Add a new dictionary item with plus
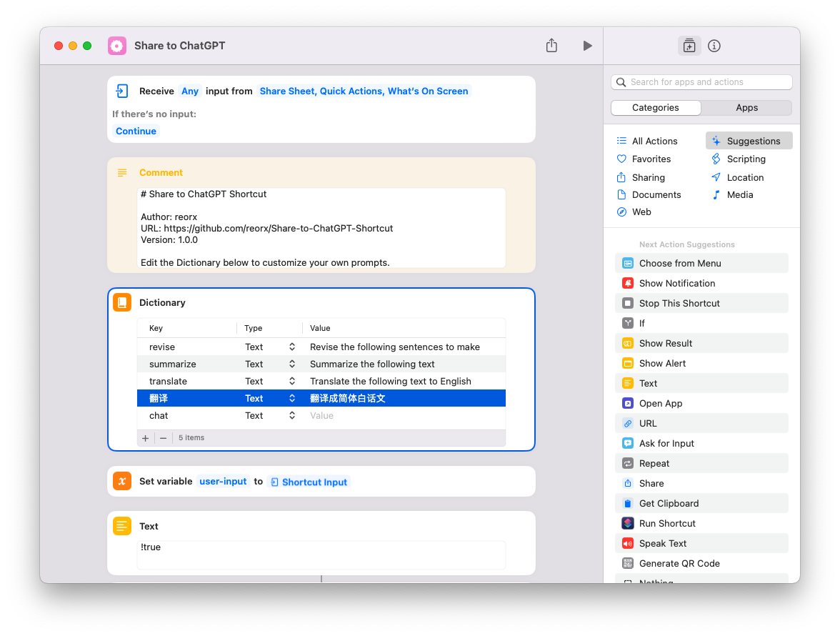 (145, 438)
